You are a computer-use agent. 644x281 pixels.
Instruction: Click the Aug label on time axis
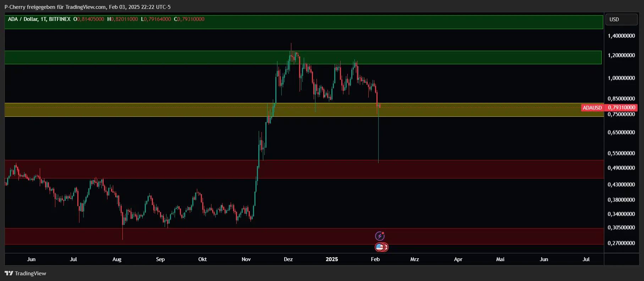click(117, 259)
